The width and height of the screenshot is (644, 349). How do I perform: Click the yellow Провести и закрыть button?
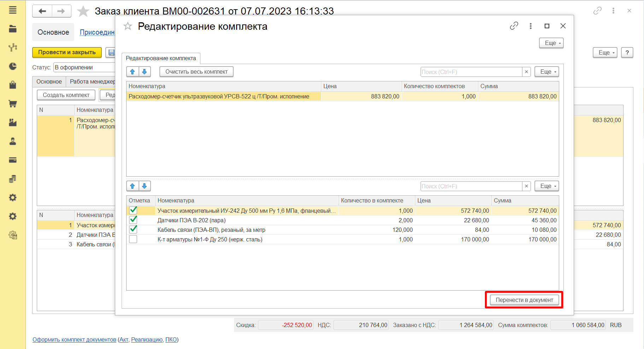pos(67,52)
